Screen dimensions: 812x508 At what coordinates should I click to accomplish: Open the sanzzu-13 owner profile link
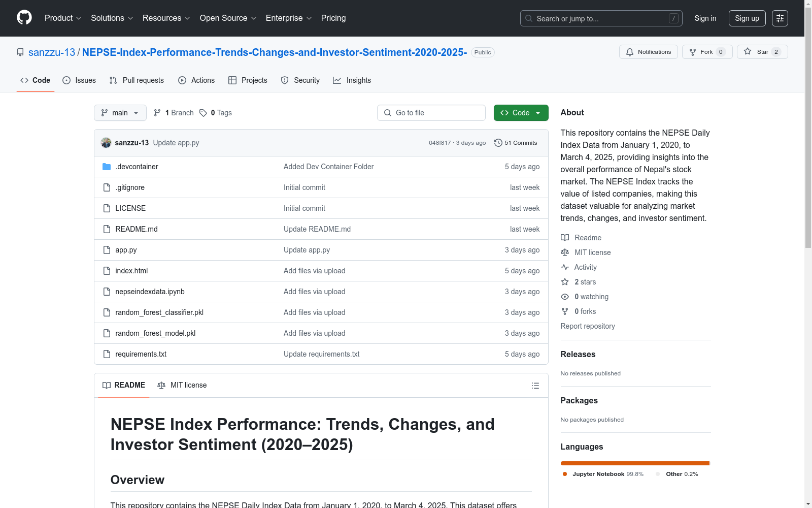tap(52, 52)
